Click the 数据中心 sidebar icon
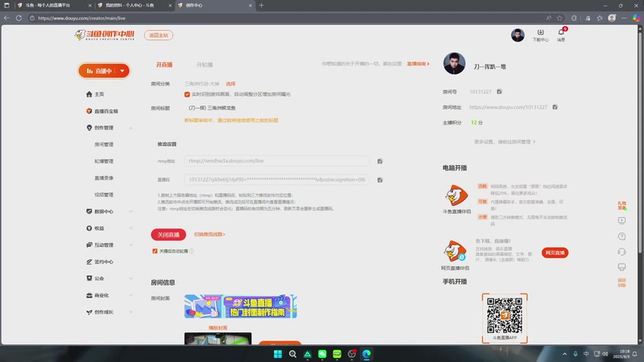 pos(89,212)
